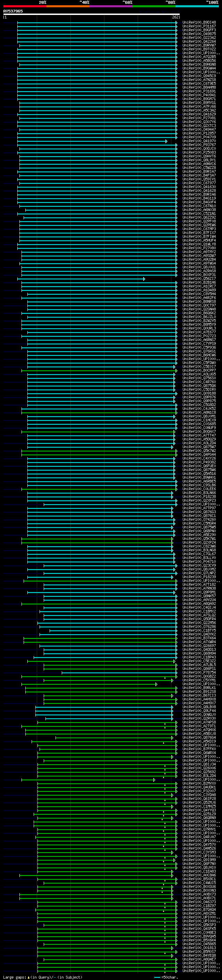Viewport: 222px width, 980px height.
Task: Select UniRef100_A7Q2B5 in the hit list
Action: point(199,57)
